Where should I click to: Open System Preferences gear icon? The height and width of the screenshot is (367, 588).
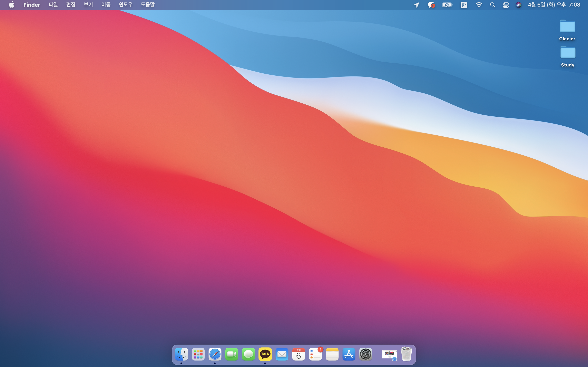point(365,354)
